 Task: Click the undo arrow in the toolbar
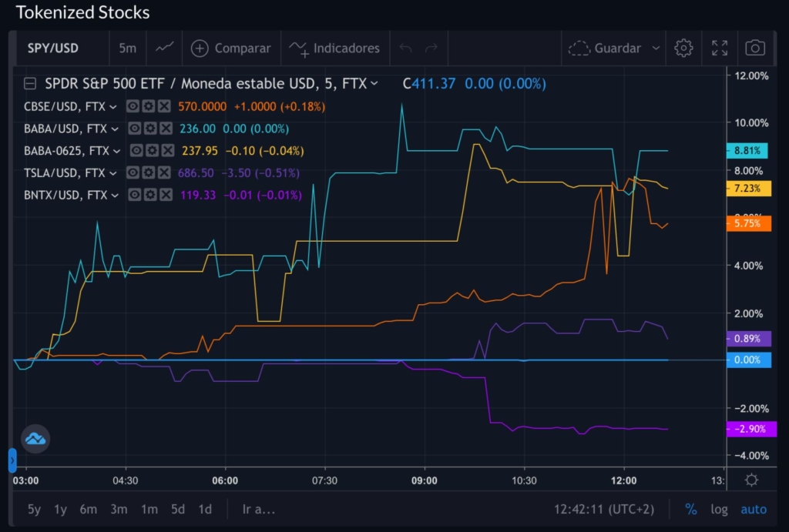tap(405, 48)
